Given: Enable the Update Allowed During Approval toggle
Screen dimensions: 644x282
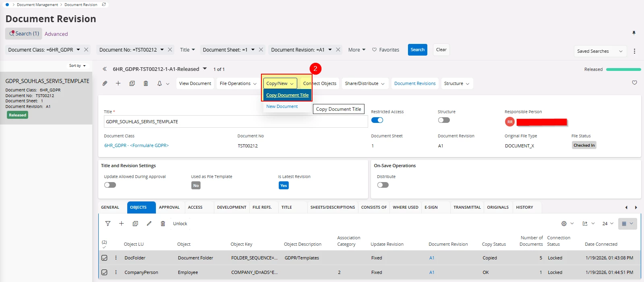Looking at the screenshot, I should [110, 185].
